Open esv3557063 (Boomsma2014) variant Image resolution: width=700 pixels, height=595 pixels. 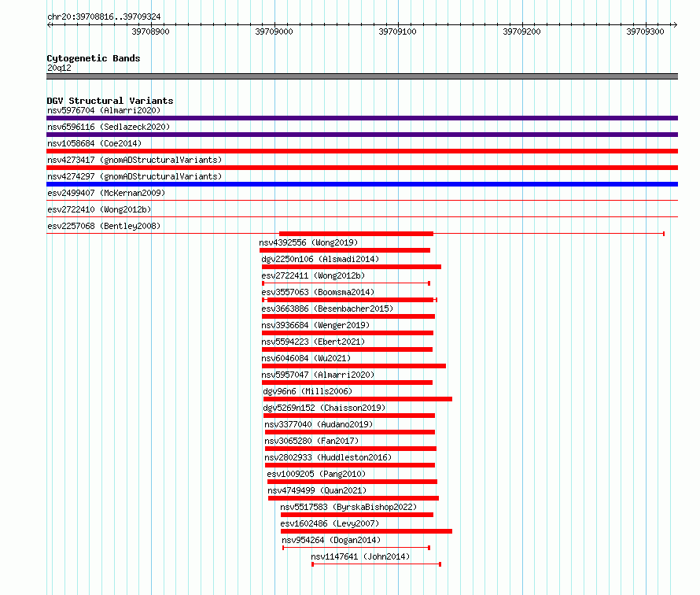coord(318,292)
